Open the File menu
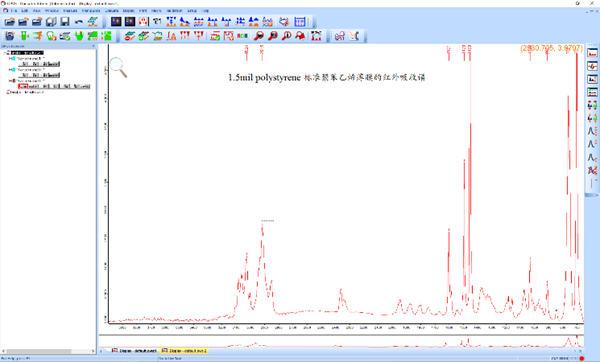 coord(14,10)
